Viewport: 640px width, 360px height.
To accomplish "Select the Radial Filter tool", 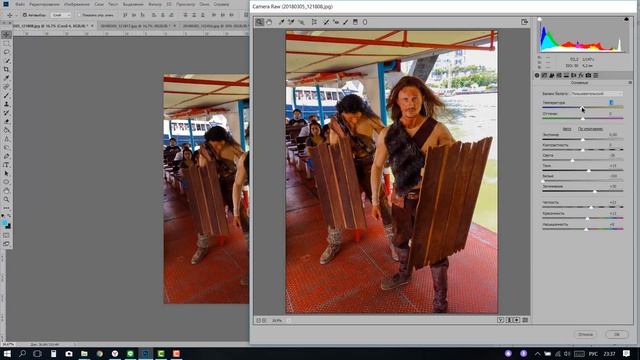I will (x=365, y=22).
